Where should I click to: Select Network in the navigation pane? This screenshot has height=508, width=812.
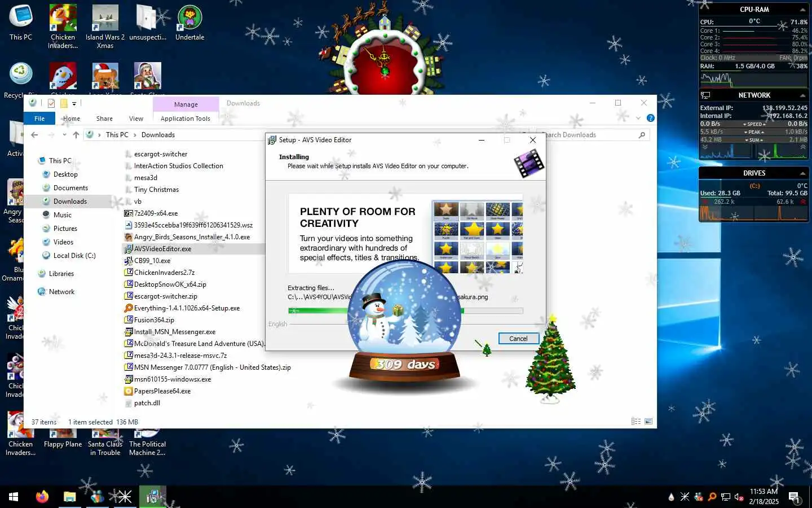pyautogui.click(x=61, y=292)
